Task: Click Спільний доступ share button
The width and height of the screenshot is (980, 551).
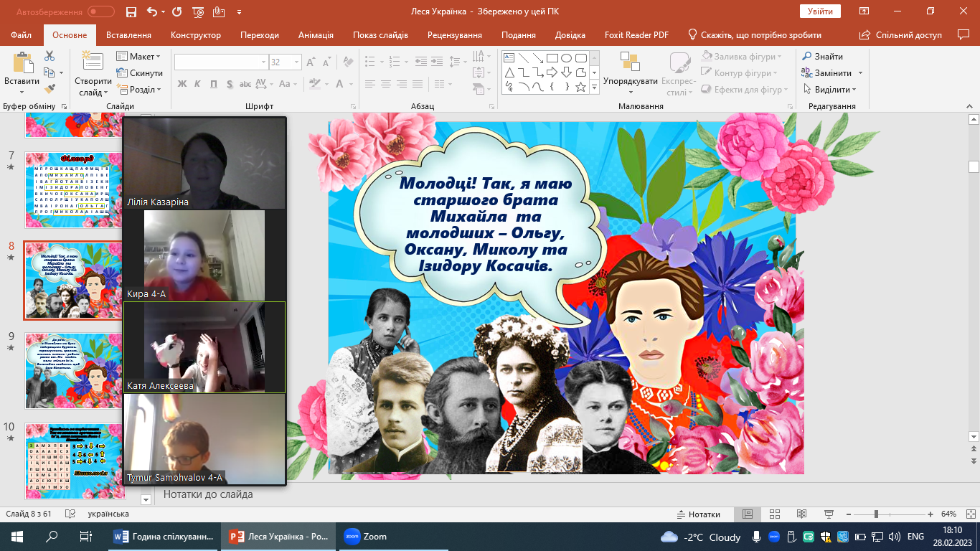Action: tap(902, 34)
